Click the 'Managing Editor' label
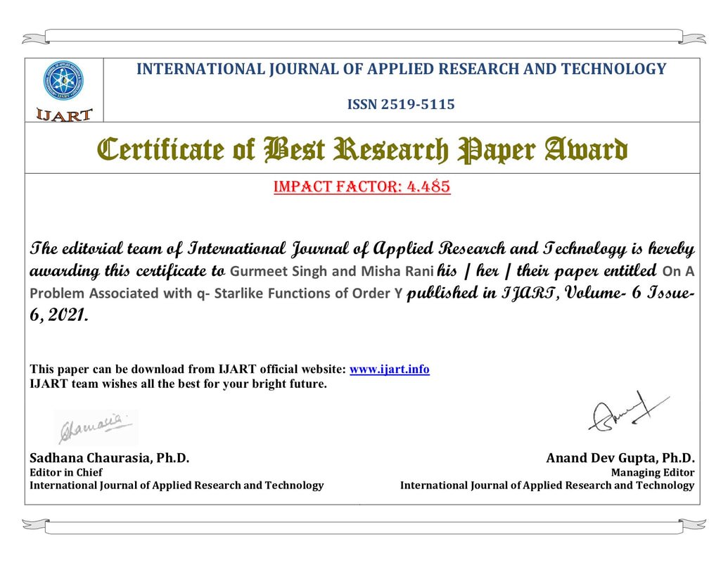The width and height of the screenshot is (728, 563). click(652, 472)
